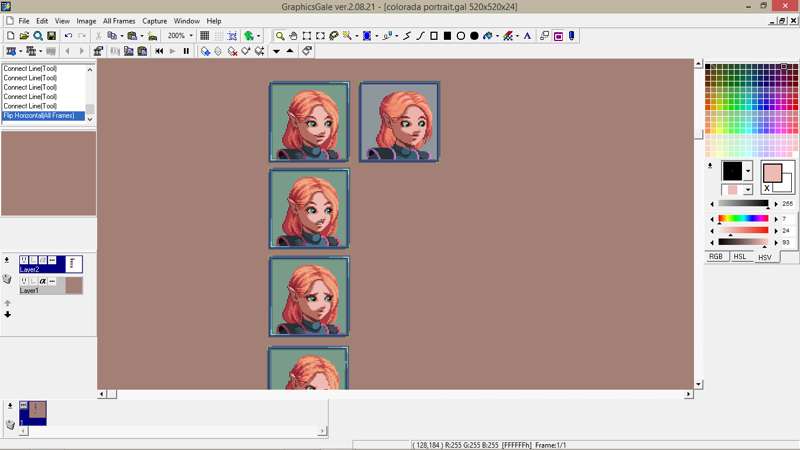The image size is (800, 450).
Task: Select the Rectangle Selection tool
Action: point(307,36)
